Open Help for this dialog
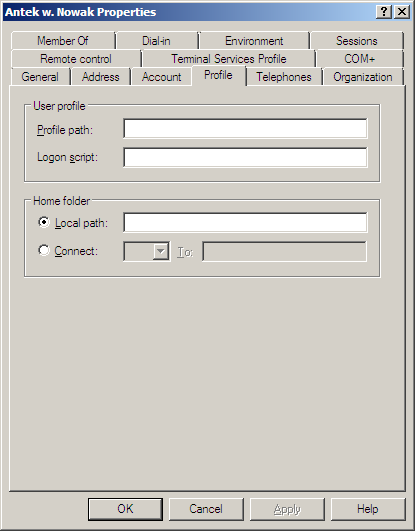This screenshot has height=531, width=415. 368,509
